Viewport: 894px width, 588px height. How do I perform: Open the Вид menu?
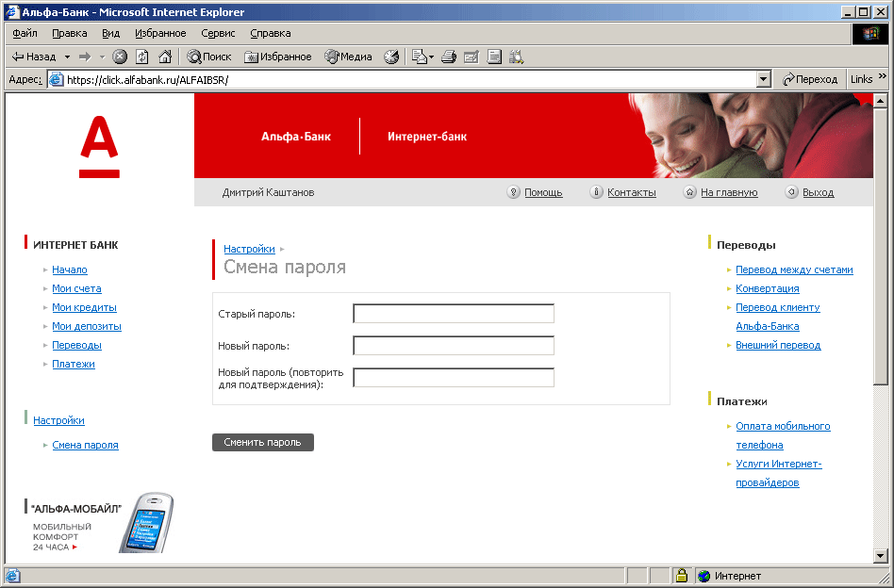pos(110,33)
